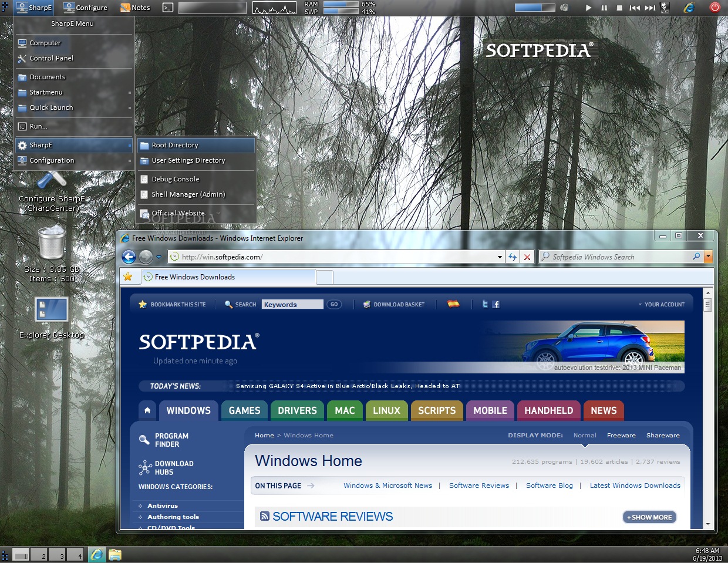This screenshot has width=728, height=563.
Task: Open the search provider dropdown
Action: pos(708,257)
